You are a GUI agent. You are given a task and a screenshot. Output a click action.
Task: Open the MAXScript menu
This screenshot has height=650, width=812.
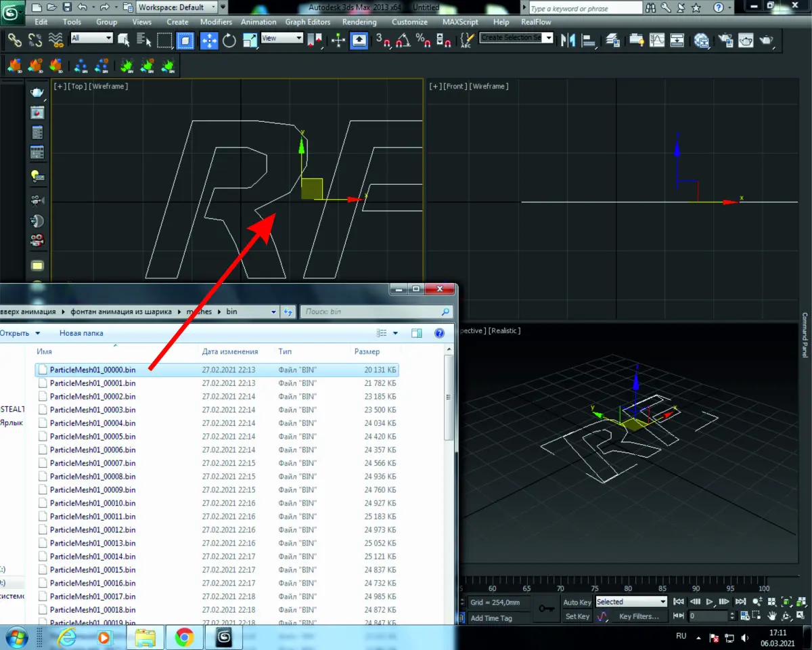coord(460,22)
